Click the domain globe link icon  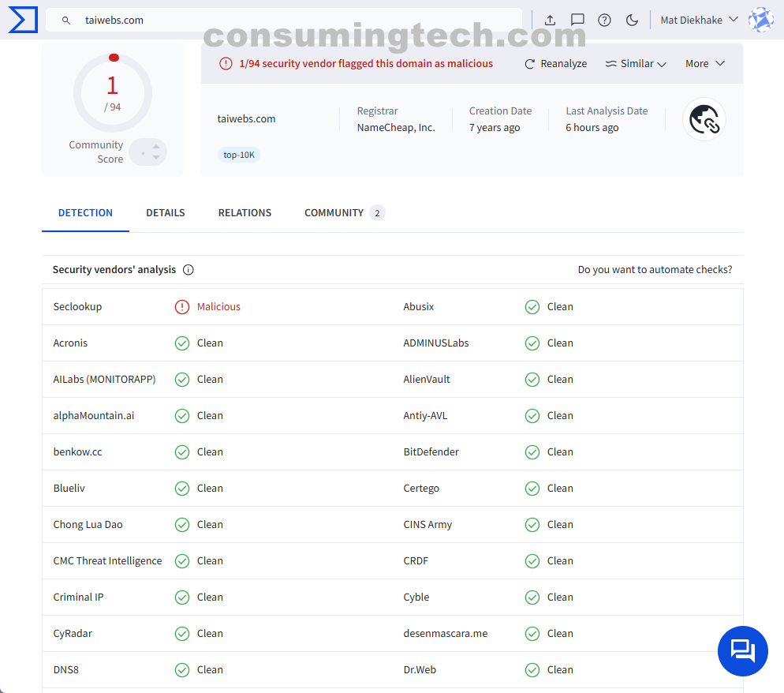704,119
